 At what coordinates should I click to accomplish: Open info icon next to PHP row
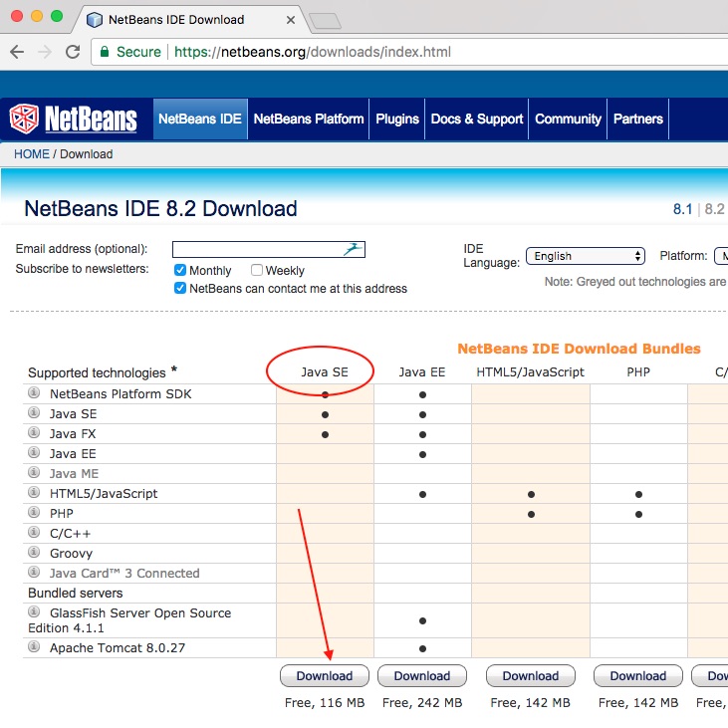point(34,512)
